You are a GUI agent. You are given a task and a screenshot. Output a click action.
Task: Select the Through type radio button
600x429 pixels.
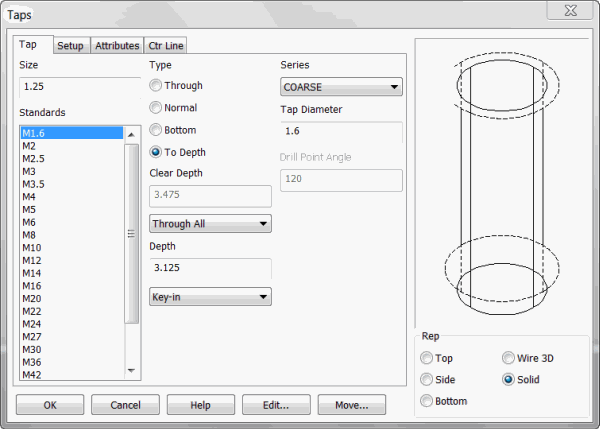coord(155,85)
